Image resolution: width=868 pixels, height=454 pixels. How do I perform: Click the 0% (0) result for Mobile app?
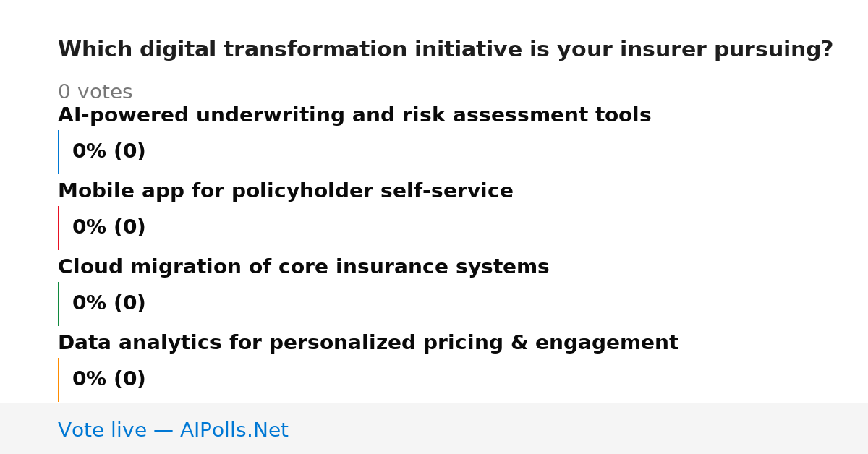tap(109, 228)
